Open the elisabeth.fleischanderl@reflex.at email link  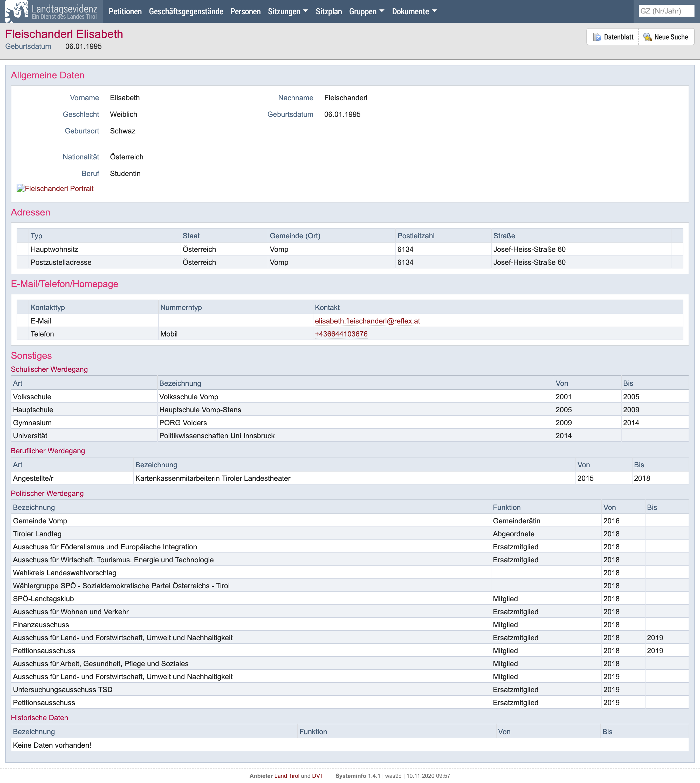coord(367,321)
